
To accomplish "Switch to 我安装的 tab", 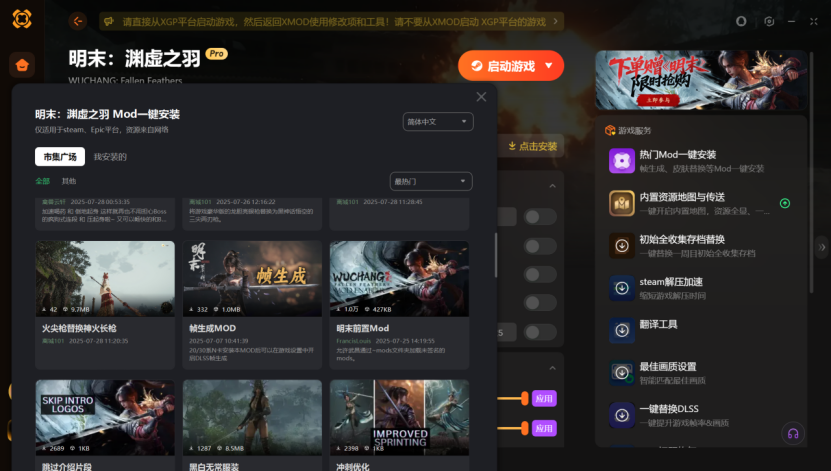I will pos(110,157).
